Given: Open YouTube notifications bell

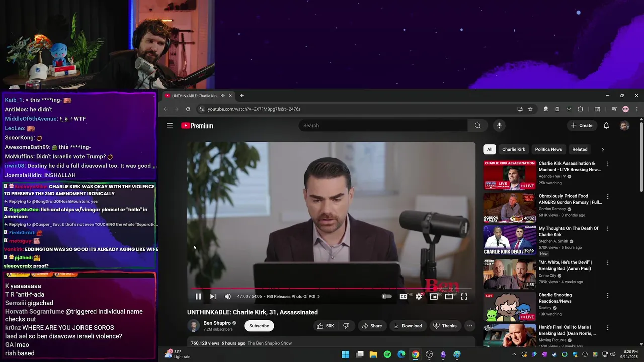Looking at the screenshot, I should point(606,126).
